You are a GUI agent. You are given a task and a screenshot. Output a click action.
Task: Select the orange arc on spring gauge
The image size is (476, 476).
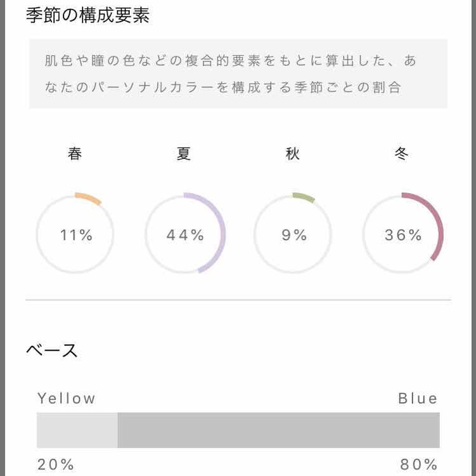click(x=89, y=198)
